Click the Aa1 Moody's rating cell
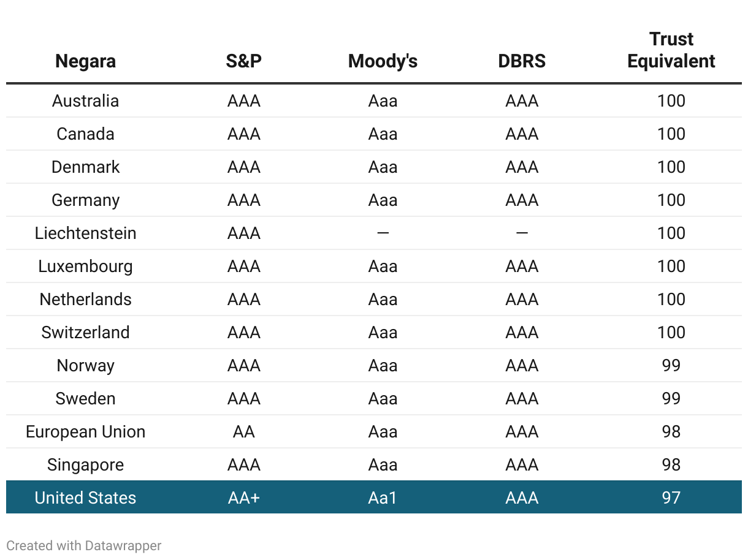748x560 pixels. 383,498
